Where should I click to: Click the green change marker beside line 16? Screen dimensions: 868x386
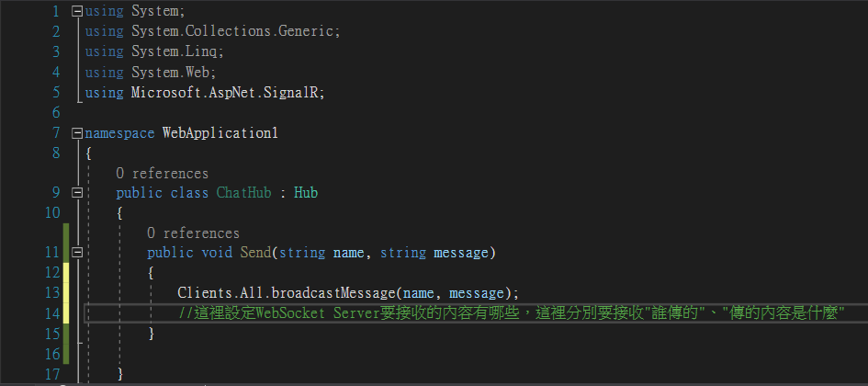click(66, 353)
